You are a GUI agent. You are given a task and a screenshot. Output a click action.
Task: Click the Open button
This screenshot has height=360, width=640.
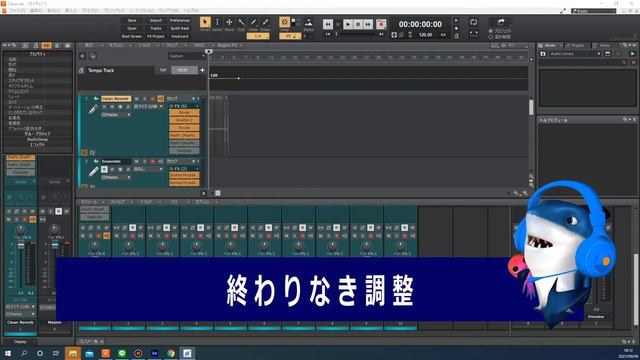[132, 29]
